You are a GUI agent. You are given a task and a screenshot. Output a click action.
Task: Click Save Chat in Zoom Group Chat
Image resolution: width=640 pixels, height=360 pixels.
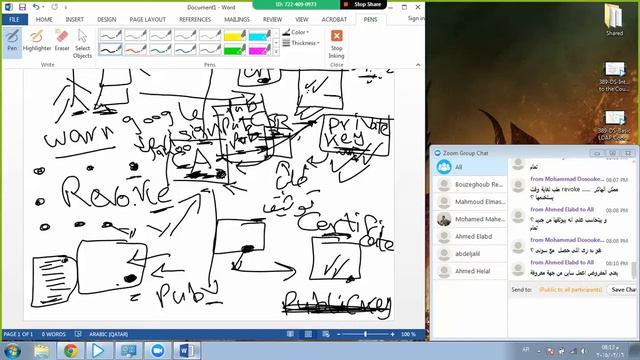[x=623, y=289]
